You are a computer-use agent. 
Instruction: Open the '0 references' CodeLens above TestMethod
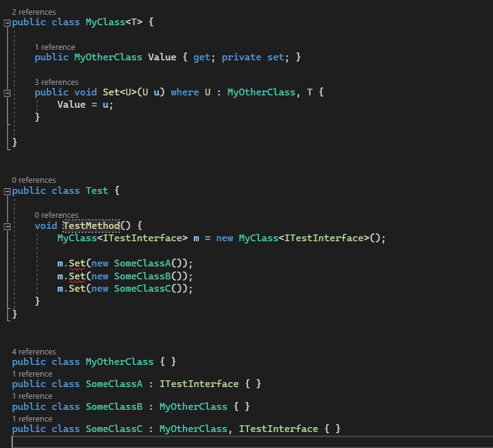pyautogui.click(x=56, y=215)
